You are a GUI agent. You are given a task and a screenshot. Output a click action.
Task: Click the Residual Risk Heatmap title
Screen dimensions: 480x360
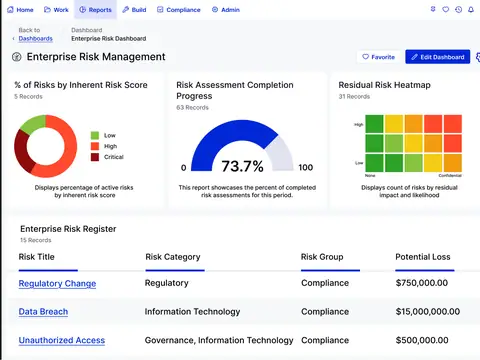click(x=385, y=85)
